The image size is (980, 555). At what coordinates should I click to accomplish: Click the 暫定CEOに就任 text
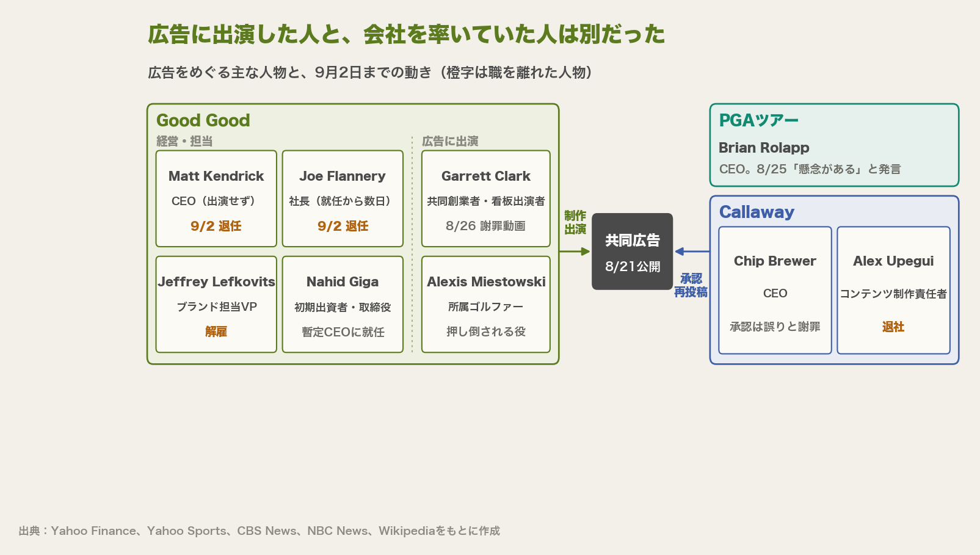pyautogui.click(x=343, y=332)
